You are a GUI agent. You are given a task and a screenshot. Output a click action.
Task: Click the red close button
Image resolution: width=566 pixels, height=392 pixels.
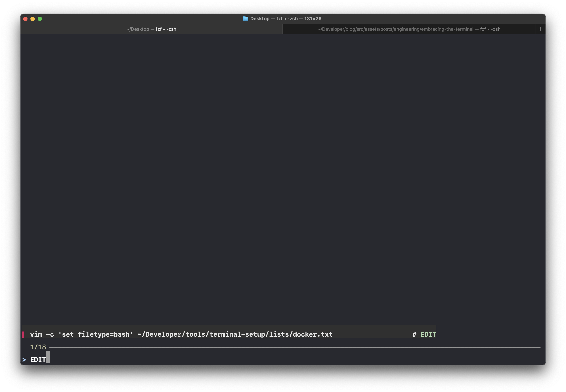pos(25,18)
